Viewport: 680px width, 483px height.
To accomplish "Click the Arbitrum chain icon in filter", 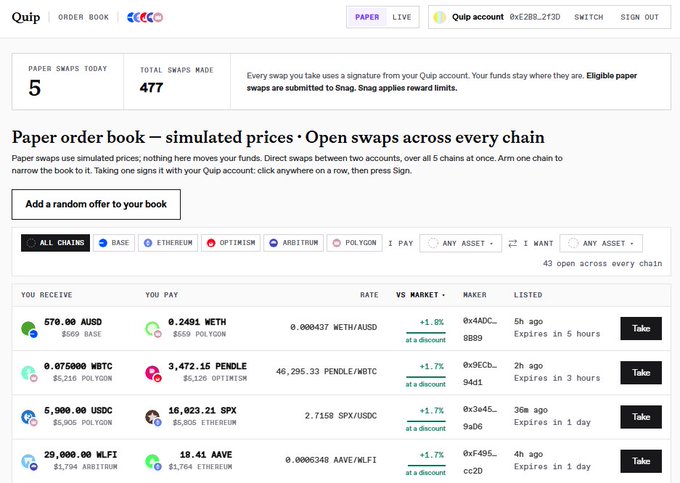I will click(274, 243).
